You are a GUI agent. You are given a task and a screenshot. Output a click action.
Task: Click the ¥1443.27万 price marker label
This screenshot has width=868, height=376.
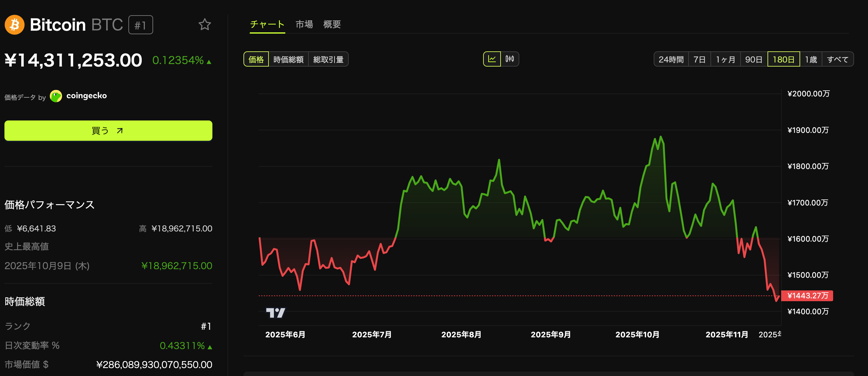807,295
